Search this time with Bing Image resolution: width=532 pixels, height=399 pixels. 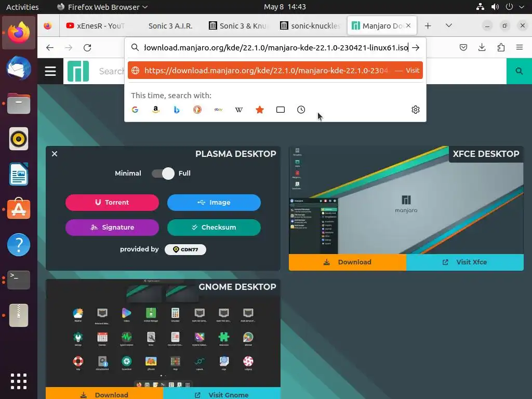[177, 110]
